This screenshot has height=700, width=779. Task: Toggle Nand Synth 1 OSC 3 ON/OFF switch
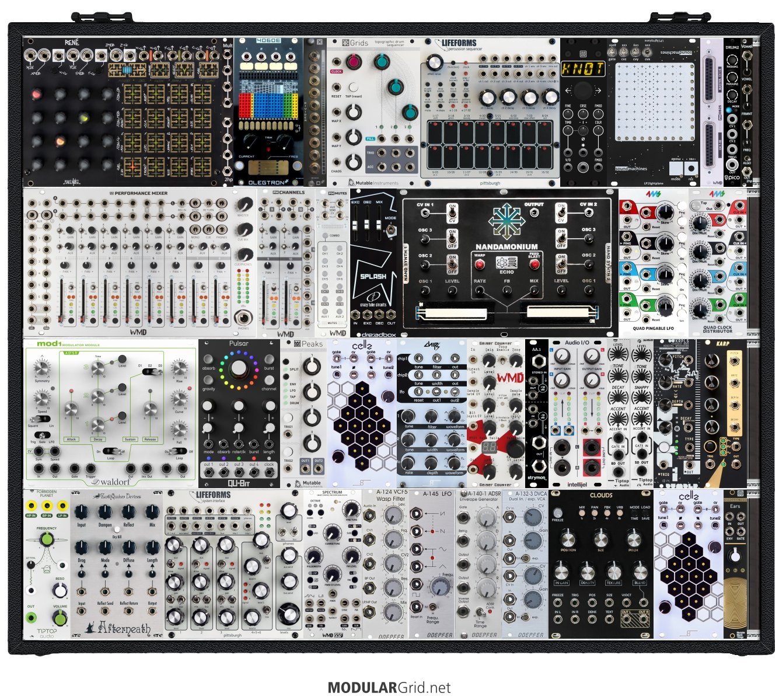point(452,238)
